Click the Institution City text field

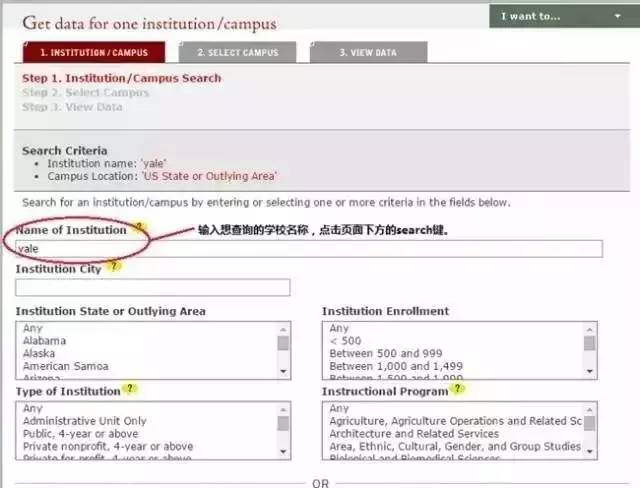(153, 287)
